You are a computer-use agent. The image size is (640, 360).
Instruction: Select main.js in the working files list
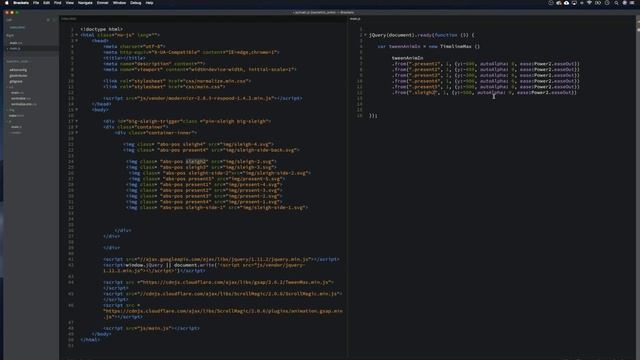tap(15, 49)
